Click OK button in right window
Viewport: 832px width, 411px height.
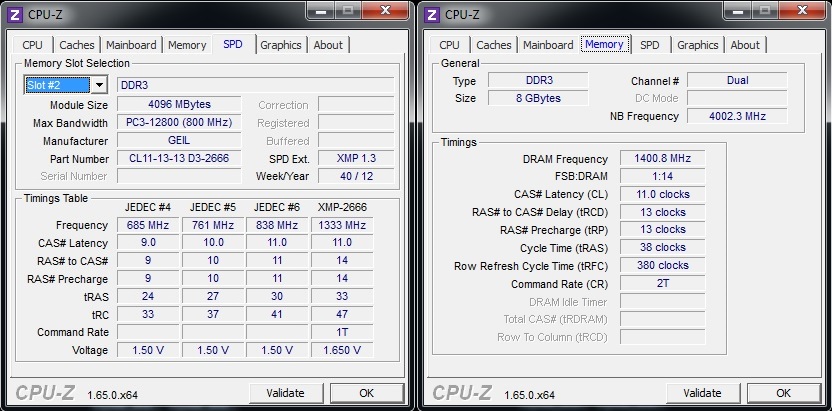pyautogui.click(x=784, y=393)
